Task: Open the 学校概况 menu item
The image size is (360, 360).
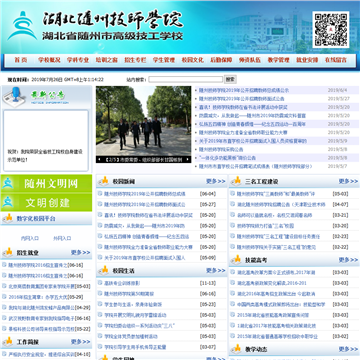Action: 49,60
